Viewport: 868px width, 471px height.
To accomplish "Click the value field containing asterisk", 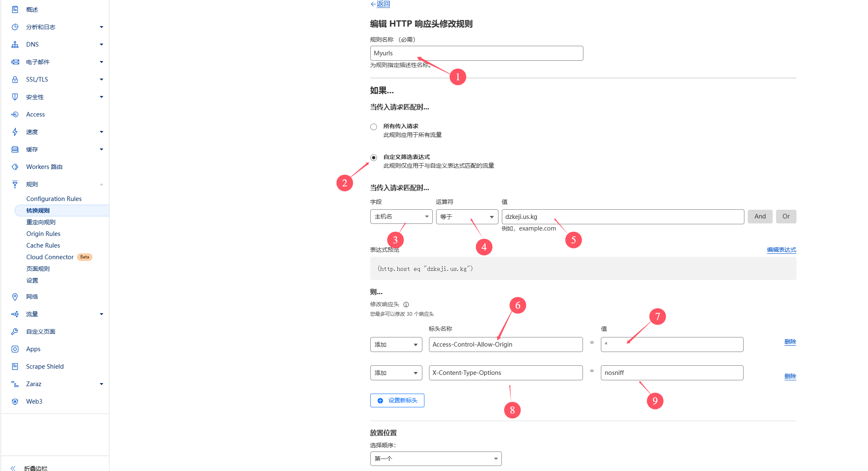I will click(x=672, y=345).
